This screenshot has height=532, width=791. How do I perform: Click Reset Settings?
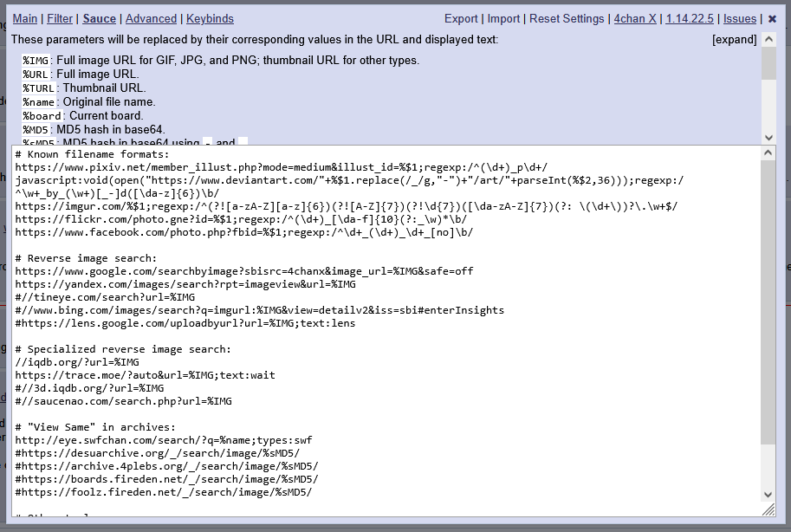click(567, 19)
